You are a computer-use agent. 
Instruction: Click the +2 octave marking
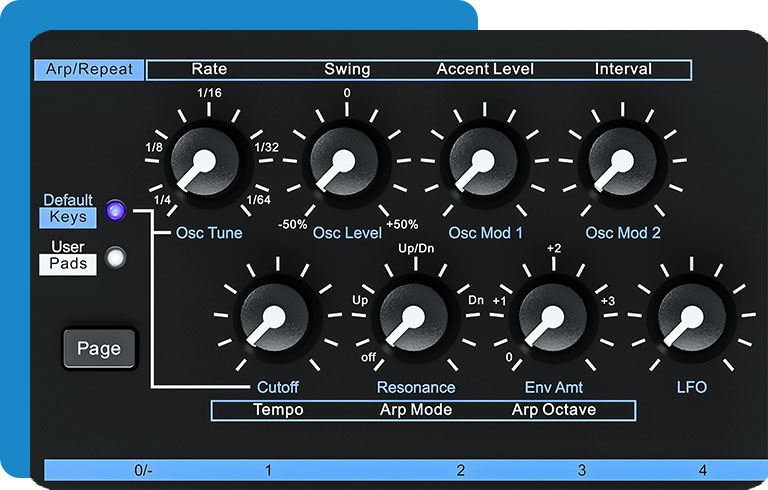[x=554, y=248]
